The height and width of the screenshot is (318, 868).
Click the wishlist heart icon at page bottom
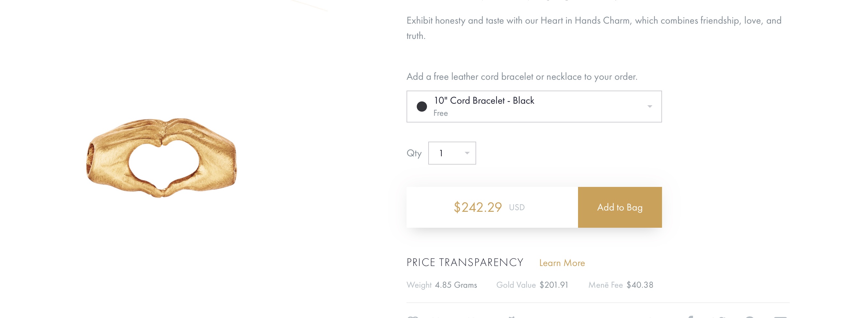click(413, 317)
